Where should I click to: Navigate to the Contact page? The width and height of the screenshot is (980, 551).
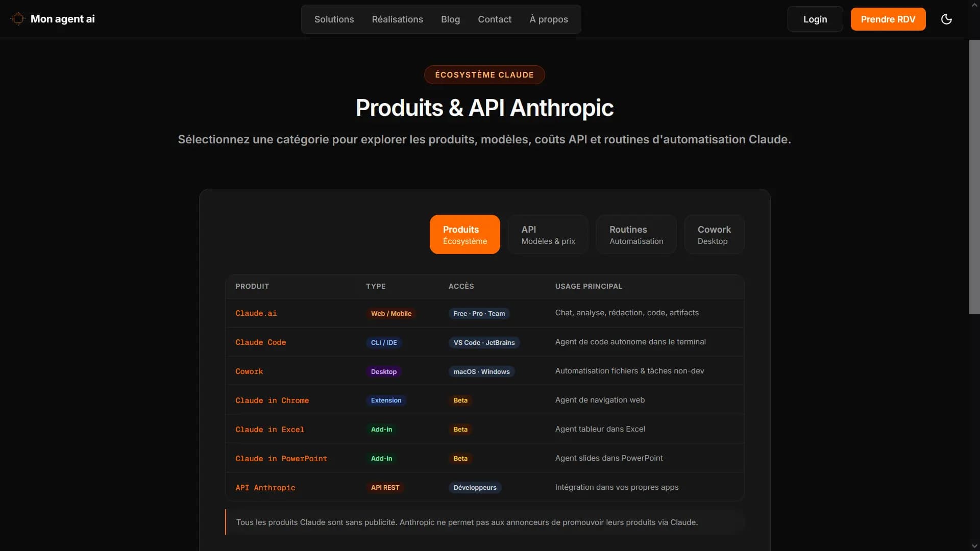[494, 19]
